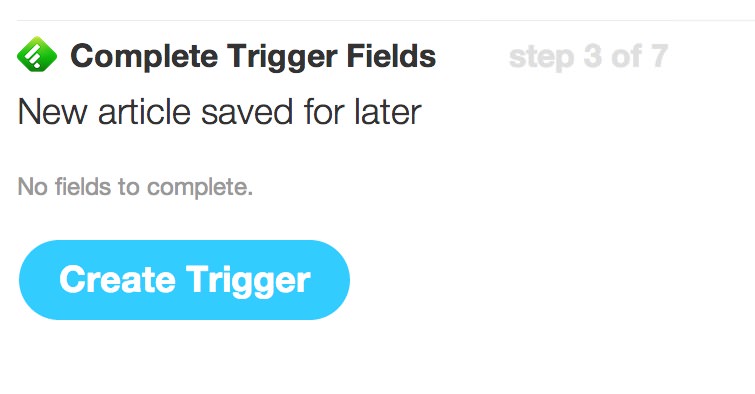Click the number 7 in the step counter
The height and width of the screenshot is (394, 755).
coord(659,56)
